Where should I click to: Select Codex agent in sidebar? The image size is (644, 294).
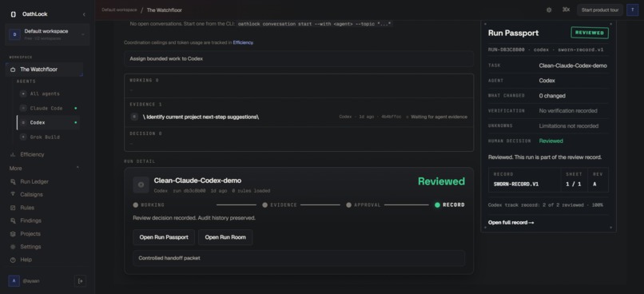click(49, 122)
